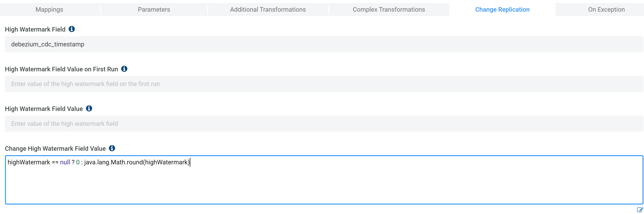This screenshot has width=644, height=214.
Task: Select the Complex Transformations tab
Action: [388, 9]
